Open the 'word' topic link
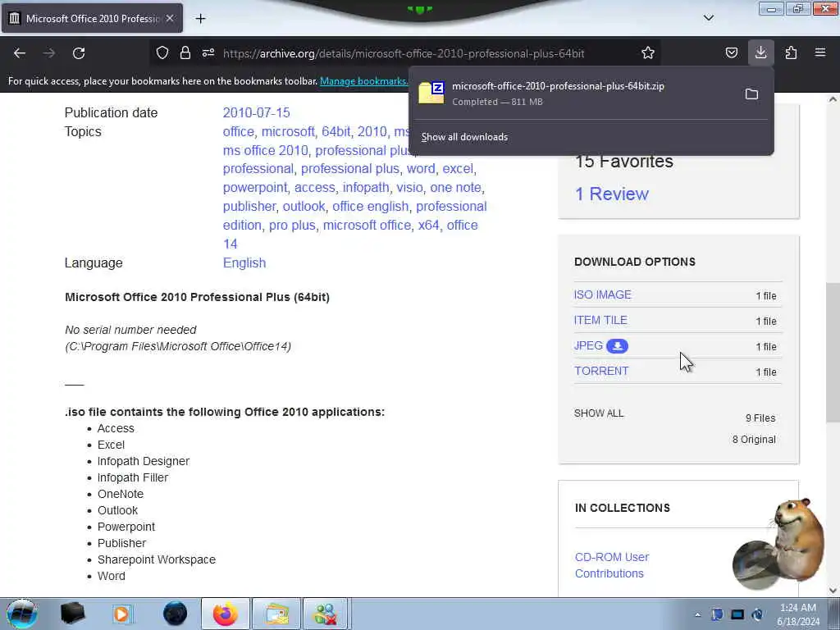840x630 pixels. 421,169
